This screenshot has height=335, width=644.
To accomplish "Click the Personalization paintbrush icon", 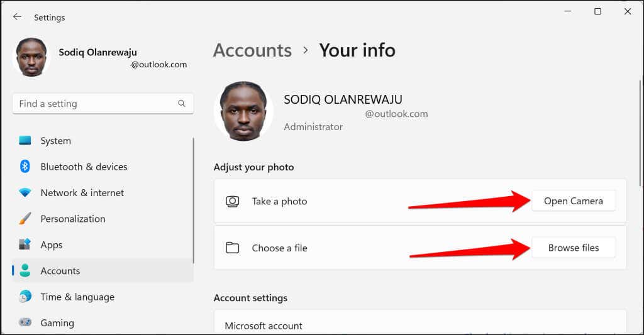I will (25, 218).
